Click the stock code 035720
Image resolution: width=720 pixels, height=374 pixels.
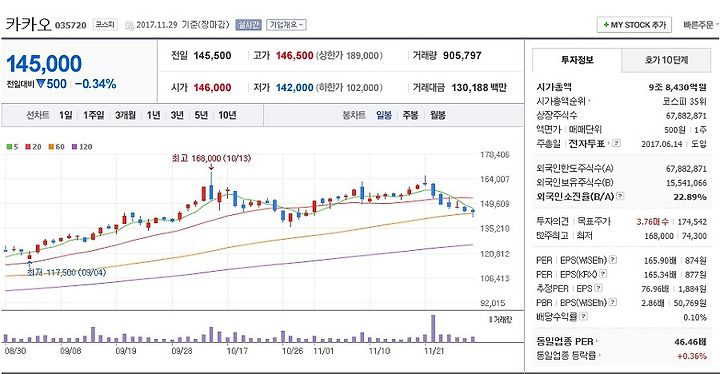tap(71, 25)
